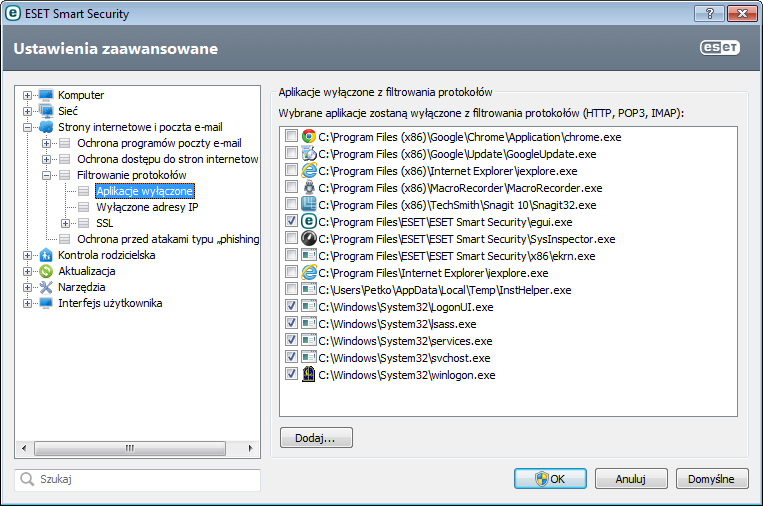The image size is (763, 506).
Task: Click the lsass.exe icon
Action: (309, 324)
